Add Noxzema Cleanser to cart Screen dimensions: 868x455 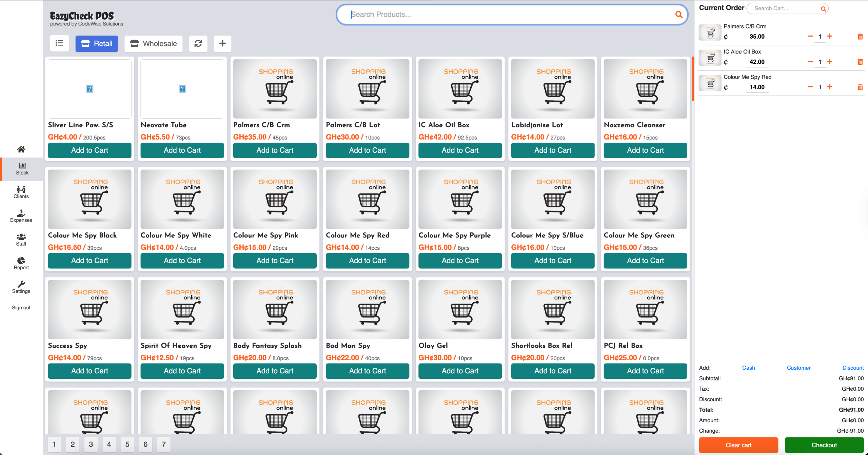coord(645,150)
